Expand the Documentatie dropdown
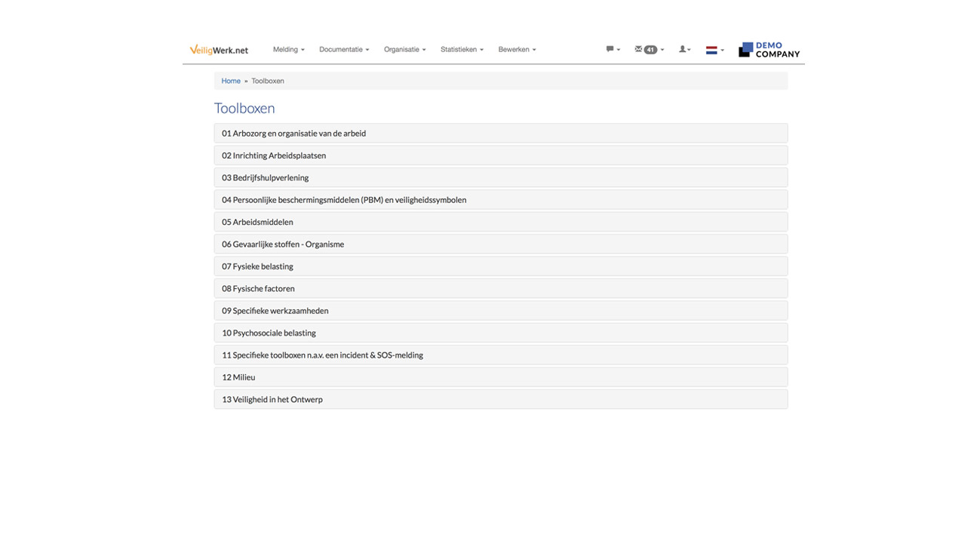The width and height of the screenshot is (980, 538). click(x=344, y=50)
